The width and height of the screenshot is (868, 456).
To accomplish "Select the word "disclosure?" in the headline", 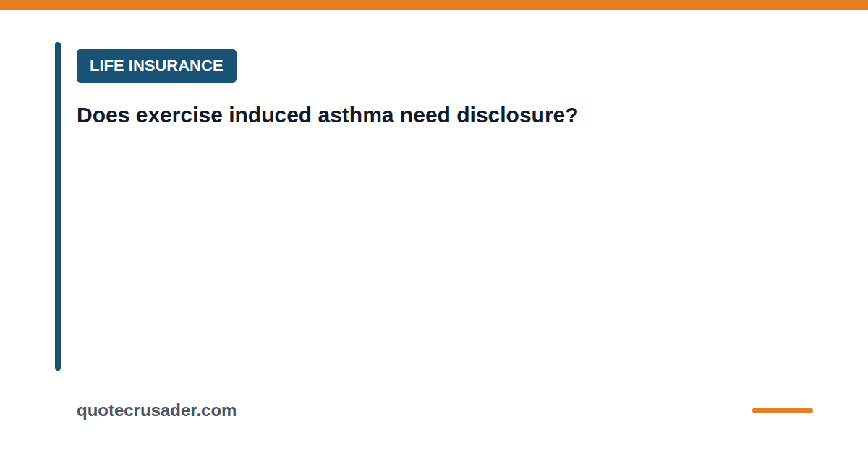I will tap(517, 115).
